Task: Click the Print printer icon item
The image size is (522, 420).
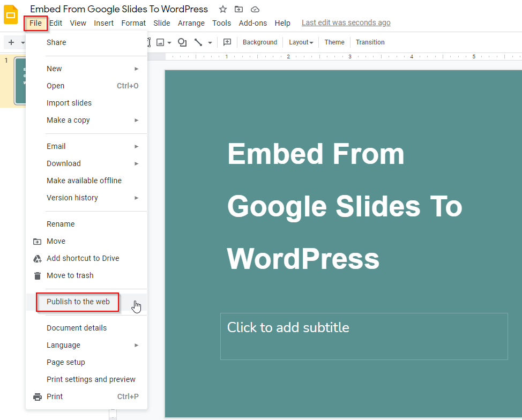Action: tap(38, 397)
